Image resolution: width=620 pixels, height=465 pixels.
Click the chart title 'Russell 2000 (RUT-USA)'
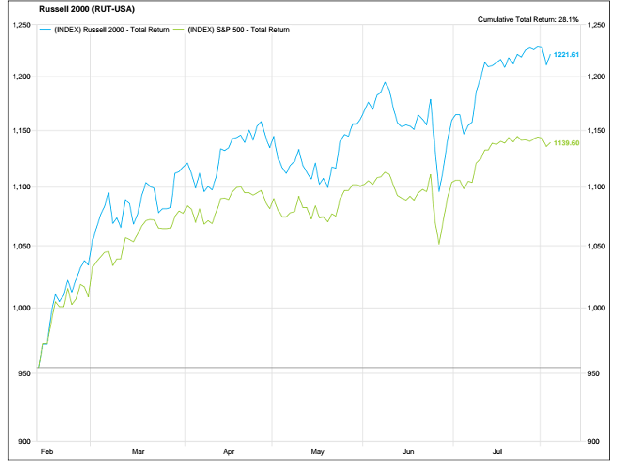click(x=87, y=9)
